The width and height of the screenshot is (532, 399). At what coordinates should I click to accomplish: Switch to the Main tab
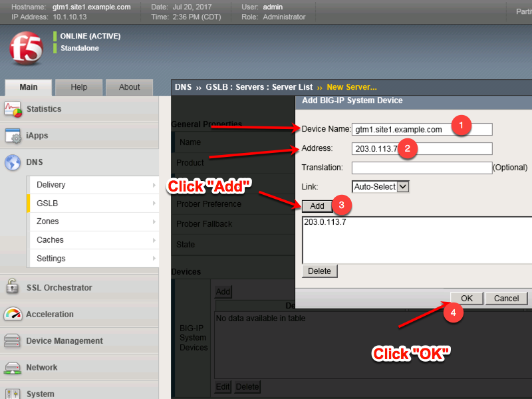[x=29, y=87]
